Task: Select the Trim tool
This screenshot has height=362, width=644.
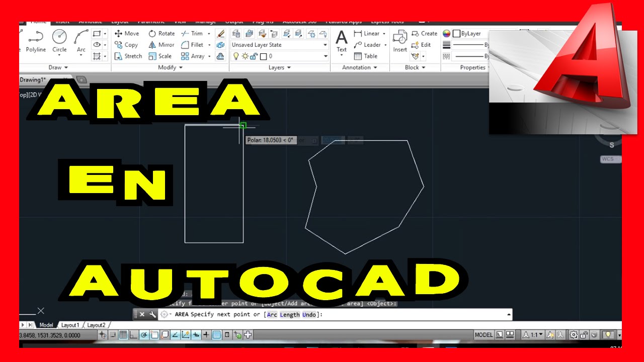Action: [192, 34]
